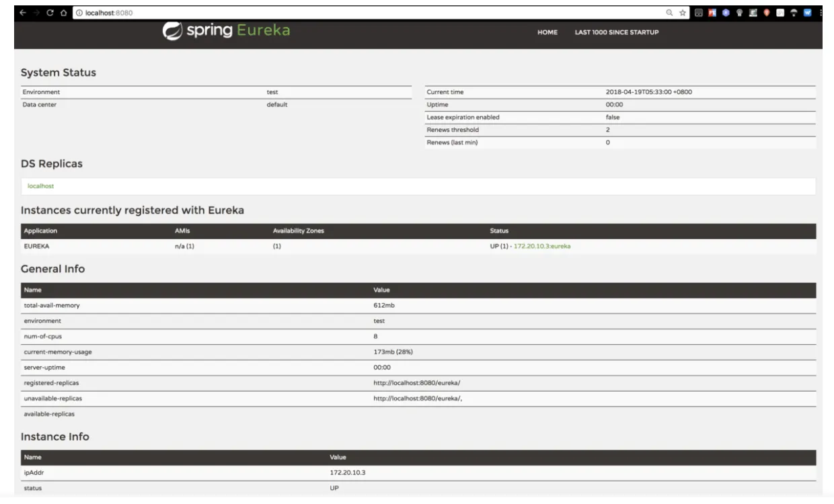Click the Application column header

41,230
